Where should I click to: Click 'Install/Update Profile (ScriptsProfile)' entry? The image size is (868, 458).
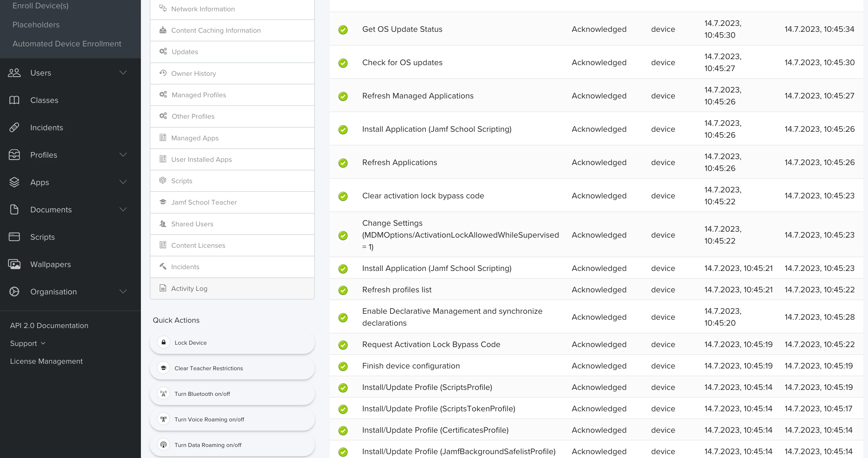click(x=427, y=387)
